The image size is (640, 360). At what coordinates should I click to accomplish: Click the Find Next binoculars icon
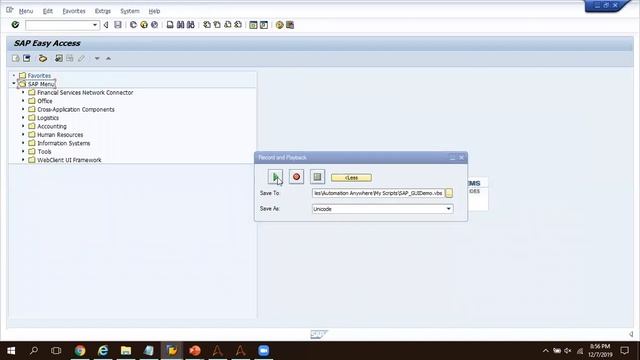pyautogui.click(x=191, y=25)
